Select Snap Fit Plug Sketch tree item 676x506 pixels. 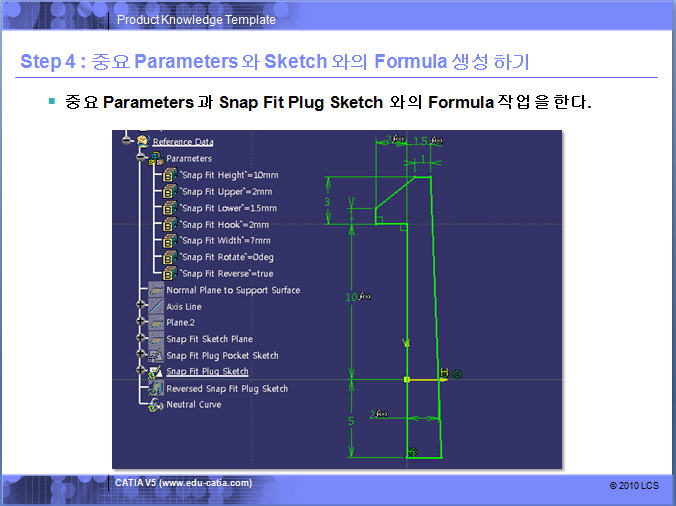pos(207,372)
